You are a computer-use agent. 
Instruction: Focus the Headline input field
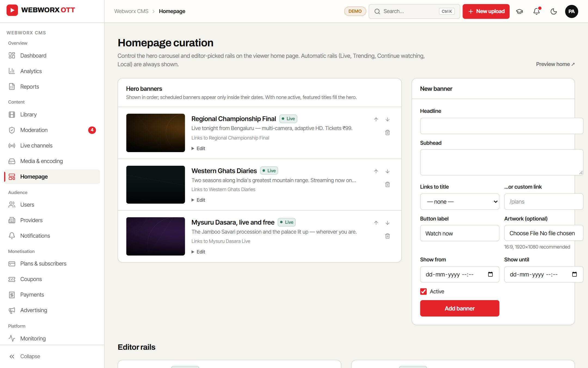click(x=501, y=126)
